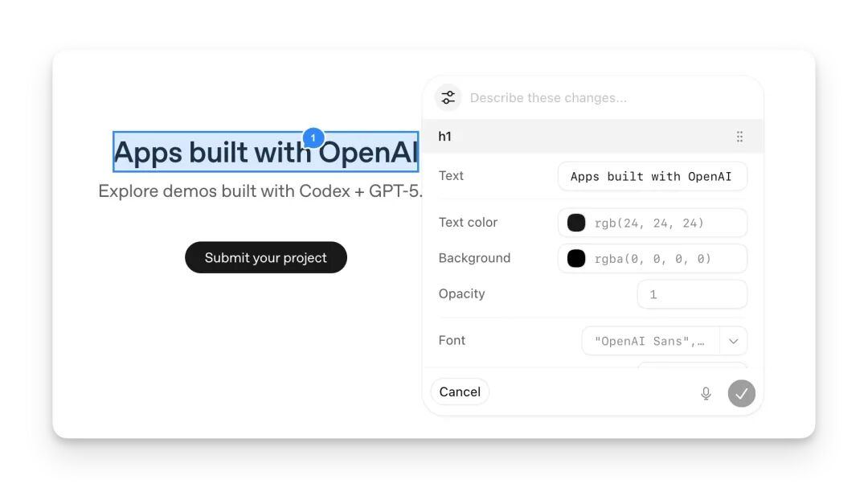Click the blue annotation badge numbered 1
The width and height of the screenshot is (868, 488).
click(313, 137)
